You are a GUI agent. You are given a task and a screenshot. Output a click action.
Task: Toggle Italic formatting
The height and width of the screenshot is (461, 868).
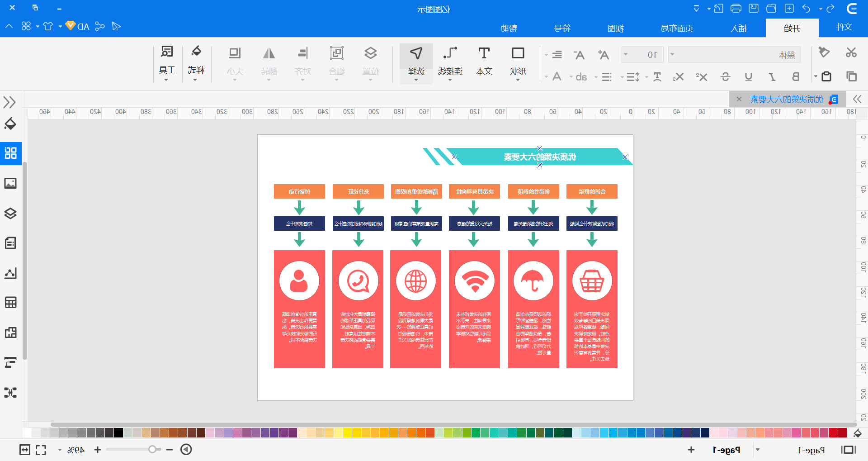772,77
